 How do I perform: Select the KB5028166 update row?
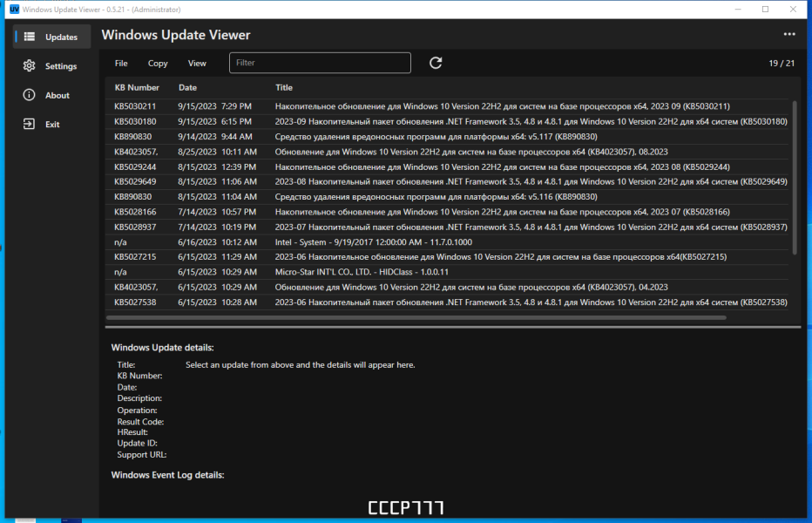(x=448, y=212)
